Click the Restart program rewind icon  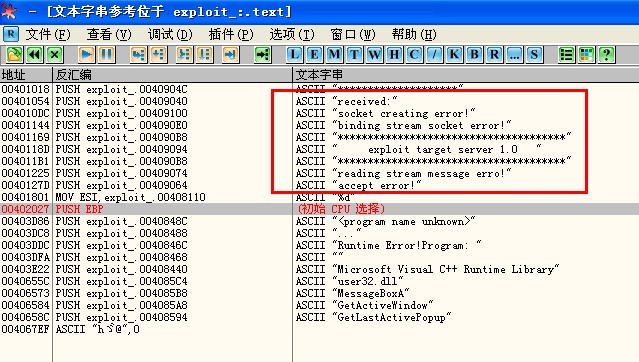click(35, 54)
